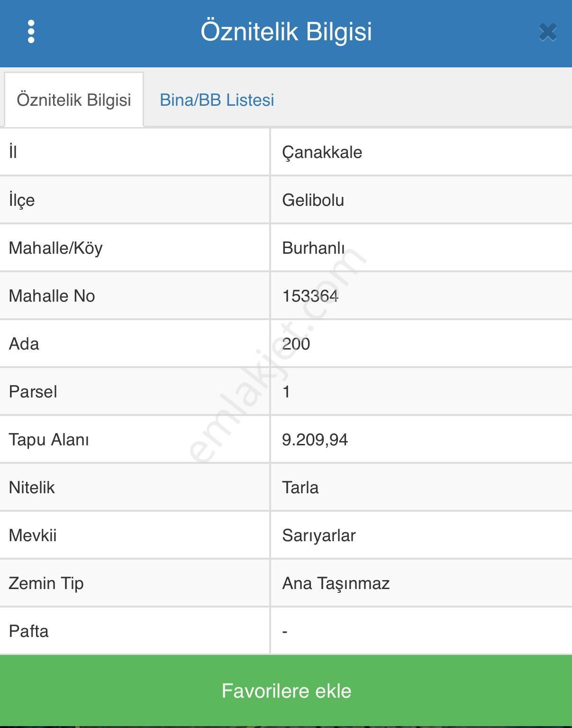The image size is (572, 728).
Task: Open the Bina/BB Listesi tab
Action: point(217,100)
